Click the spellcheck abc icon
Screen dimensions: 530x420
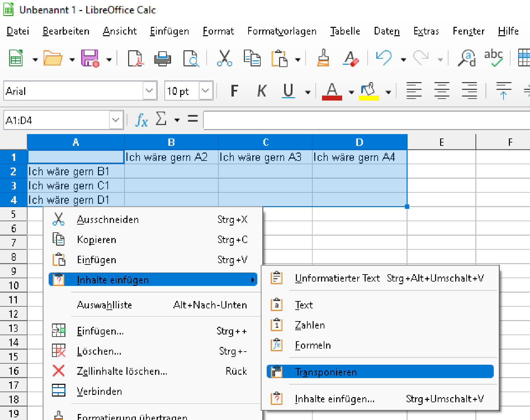point(493,58)
